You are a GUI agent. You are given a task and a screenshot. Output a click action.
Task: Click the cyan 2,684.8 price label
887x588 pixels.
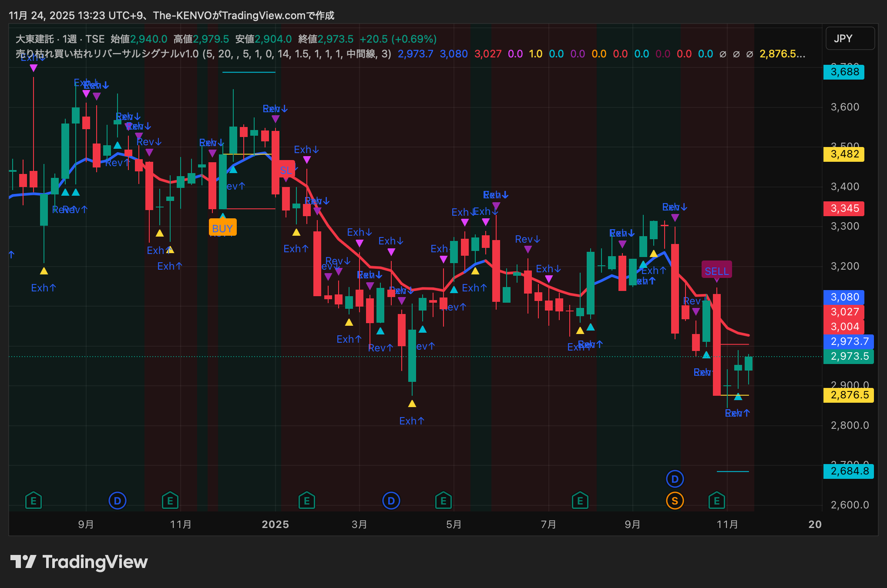click(x=849, y=471)
